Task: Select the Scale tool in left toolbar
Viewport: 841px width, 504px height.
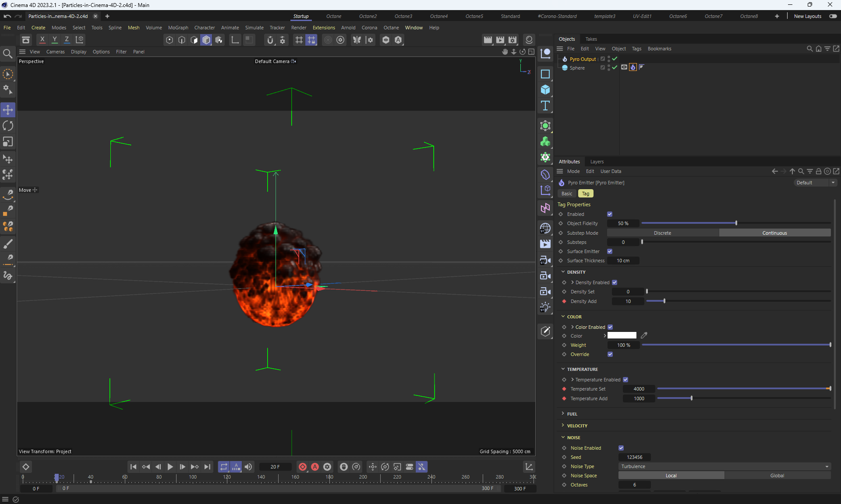Action: 8,142
